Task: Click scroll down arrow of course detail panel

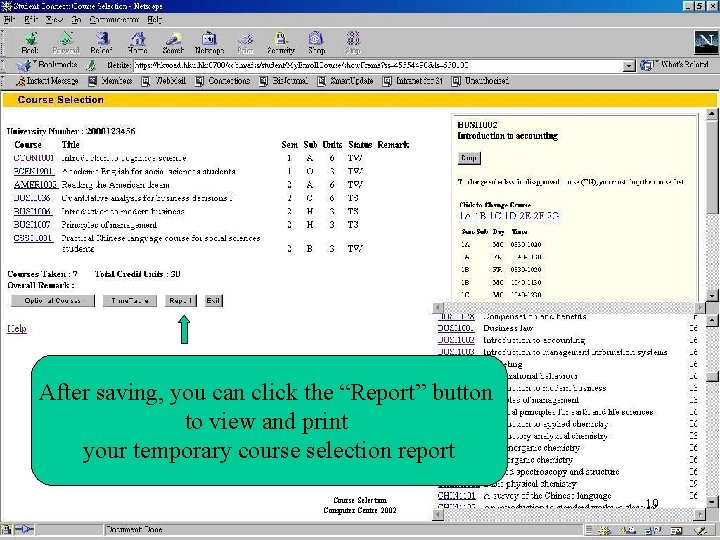Action: pos(712,296)
